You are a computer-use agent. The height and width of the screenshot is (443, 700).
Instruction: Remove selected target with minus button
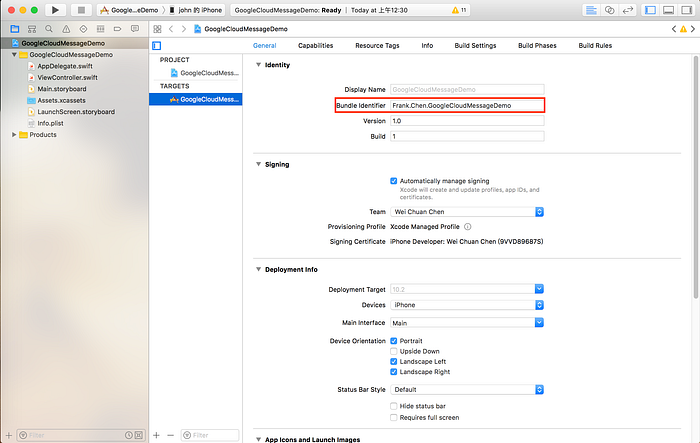170,435
